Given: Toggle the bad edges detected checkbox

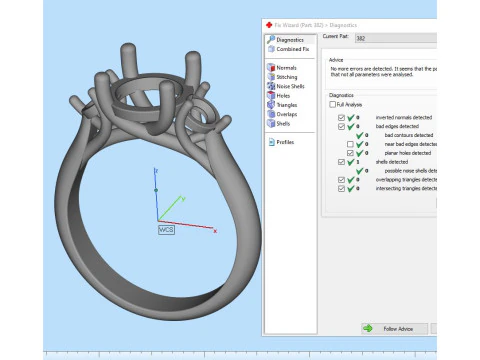Looking at the screenshot, I should point(341,126).
